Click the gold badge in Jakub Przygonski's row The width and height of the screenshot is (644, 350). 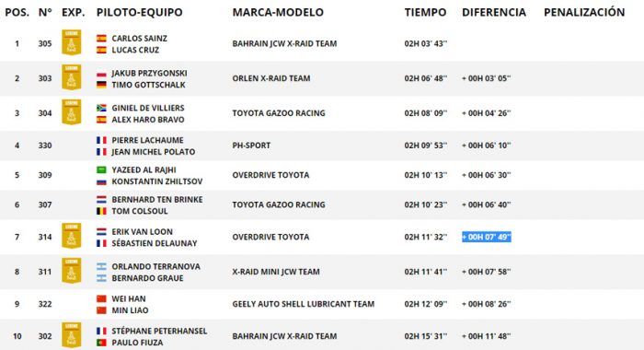(x=72, y=77)
